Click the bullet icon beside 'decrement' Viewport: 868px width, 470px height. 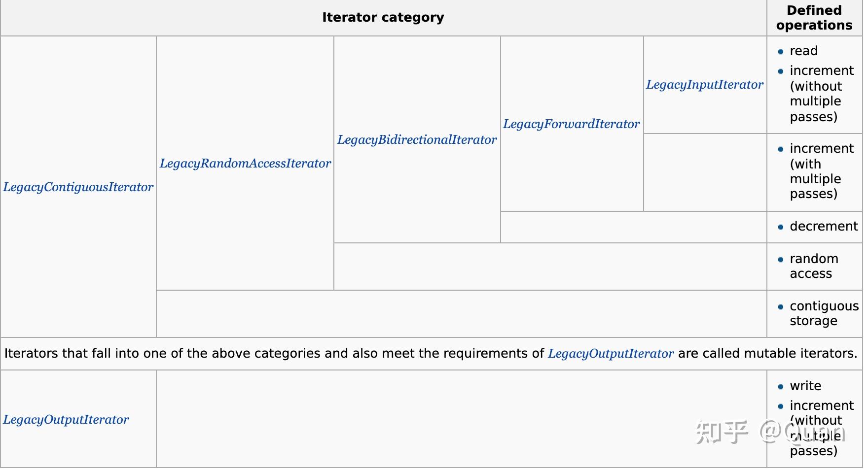[x=781, y=227]
